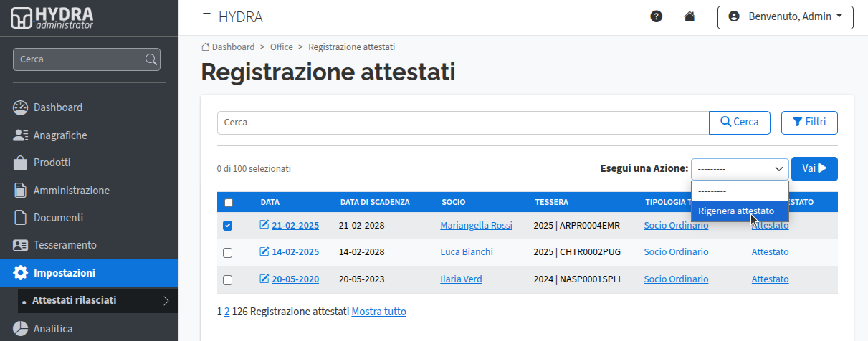Choose Rigenera attestato from the action list

click(740, 211)
